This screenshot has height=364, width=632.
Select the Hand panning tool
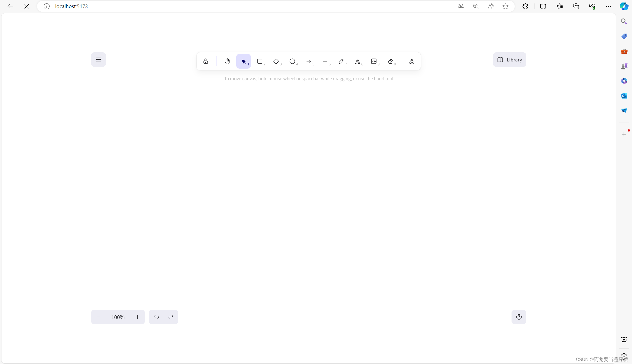(x=227, y=61)
